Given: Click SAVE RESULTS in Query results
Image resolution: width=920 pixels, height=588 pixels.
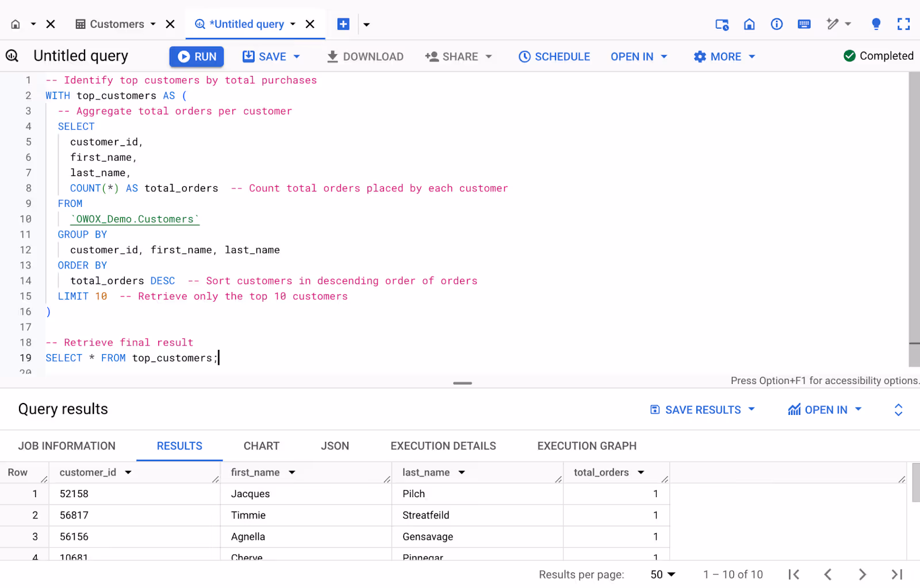Looking at the screenshot, I should pos(702,410).
